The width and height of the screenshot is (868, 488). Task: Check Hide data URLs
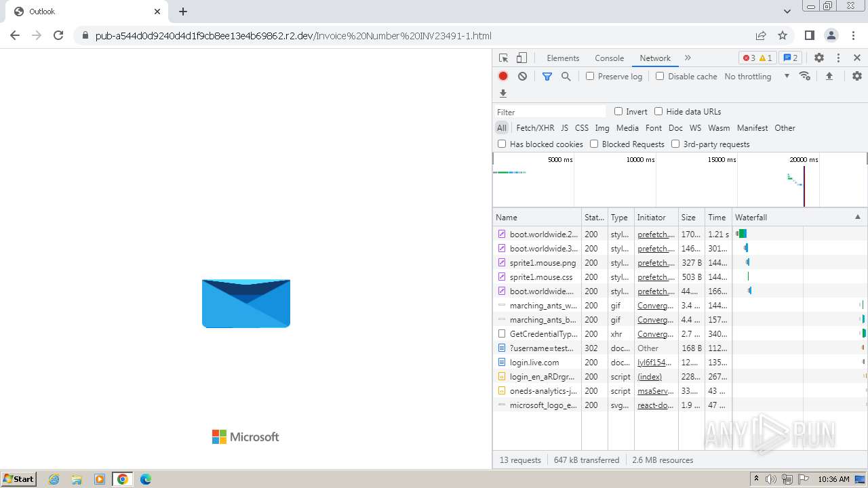point(658,112)
